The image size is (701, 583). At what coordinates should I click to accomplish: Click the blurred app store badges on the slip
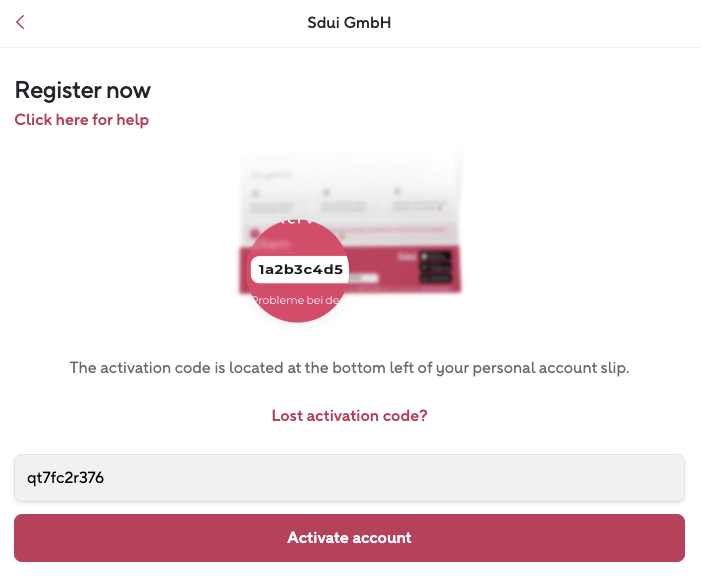436,267
